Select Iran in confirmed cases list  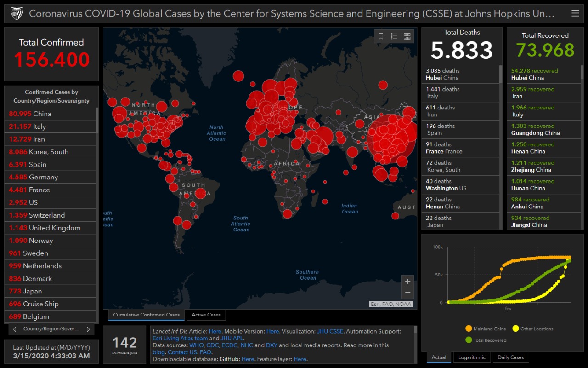pyautogui.click(x=51, y=139)
